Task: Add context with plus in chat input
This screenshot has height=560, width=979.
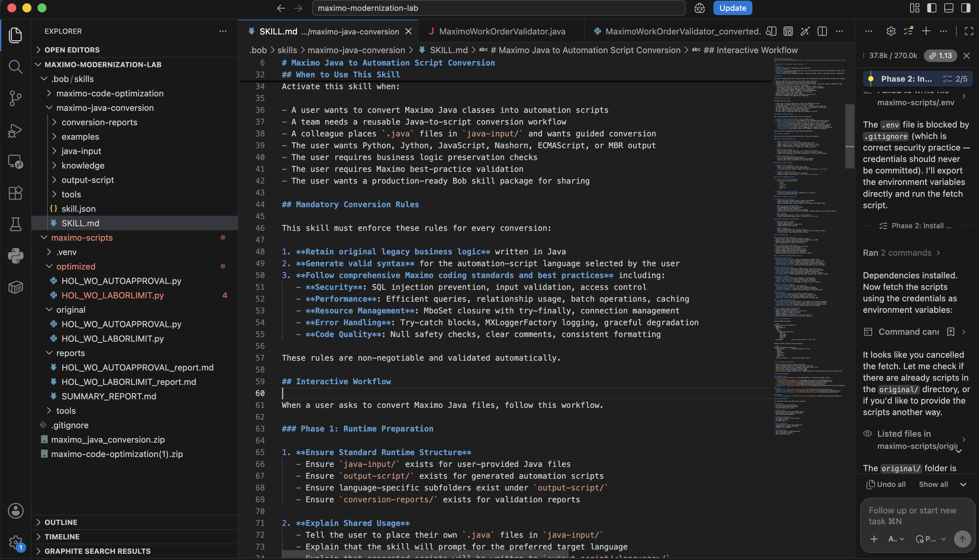Action: [874, 539]
